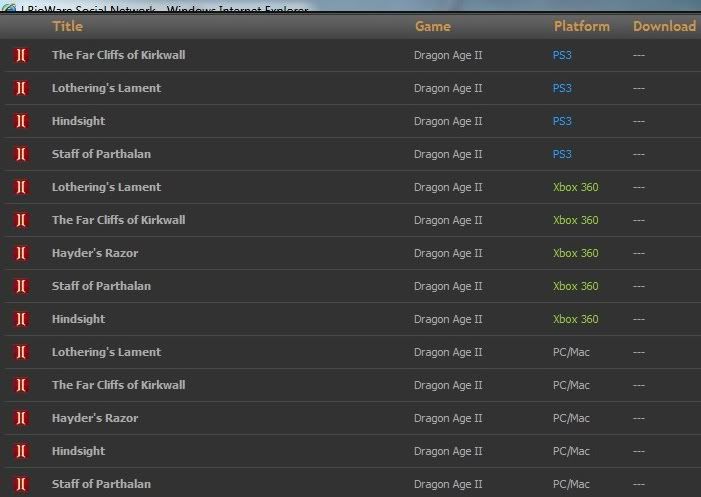Open The Far Cliffs of Kirkwall Xbox 360 title
This screenshot has width=701, height=497.
118,220
